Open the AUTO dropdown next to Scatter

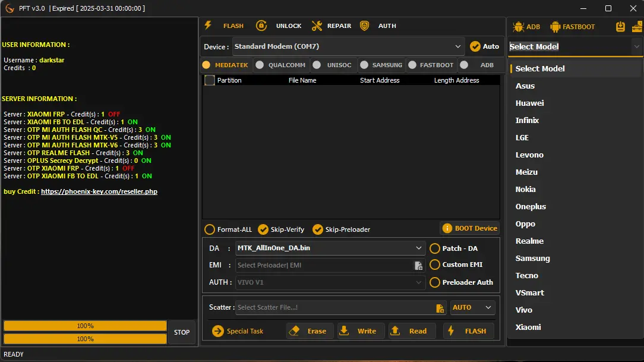coord(472,307)
